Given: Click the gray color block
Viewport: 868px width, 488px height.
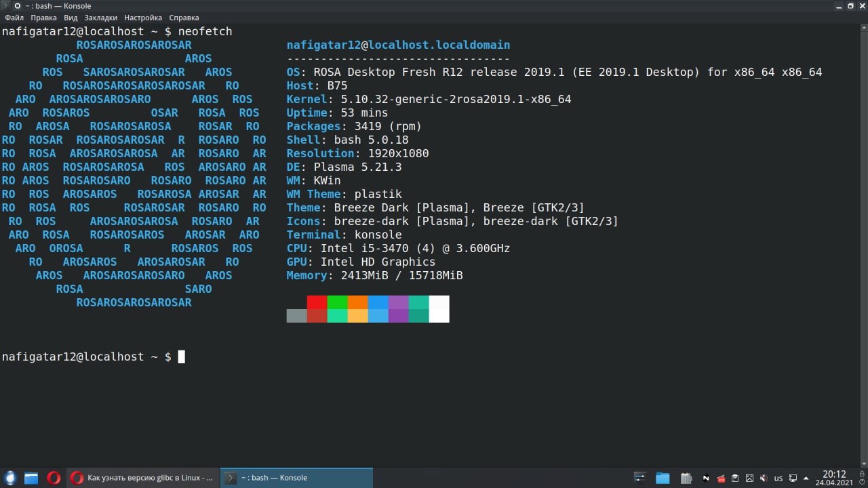Looking at the screenshot, I should coord(296,316).
